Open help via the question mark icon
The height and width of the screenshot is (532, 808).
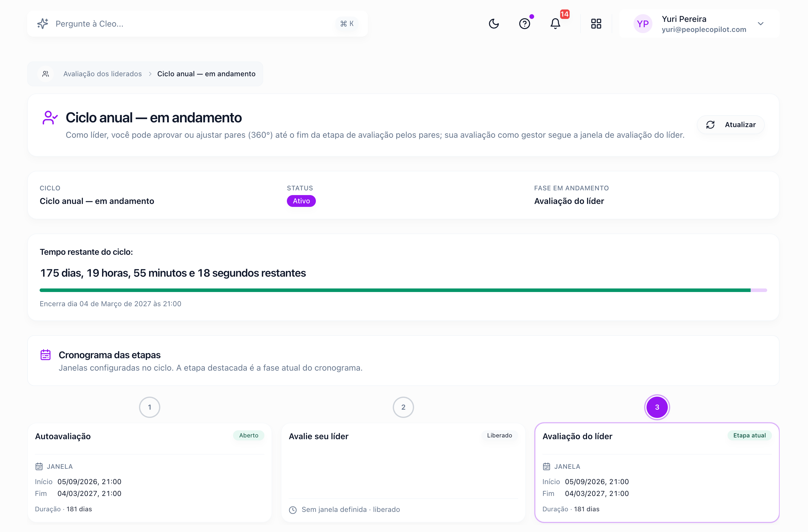[x=525, y=24]
